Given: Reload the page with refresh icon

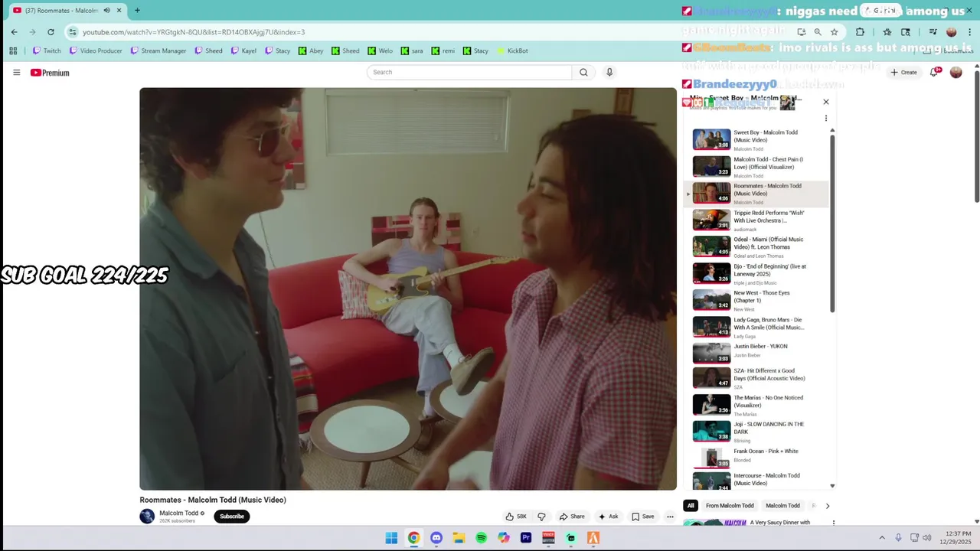Looking at the screenshot, I should [x=51, y=32].
